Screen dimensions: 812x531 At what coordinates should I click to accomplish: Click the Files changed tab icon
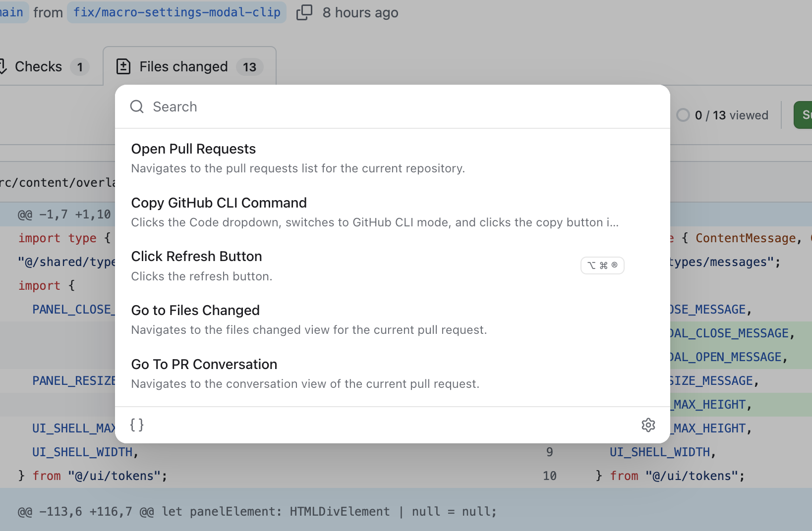point(123,66)
